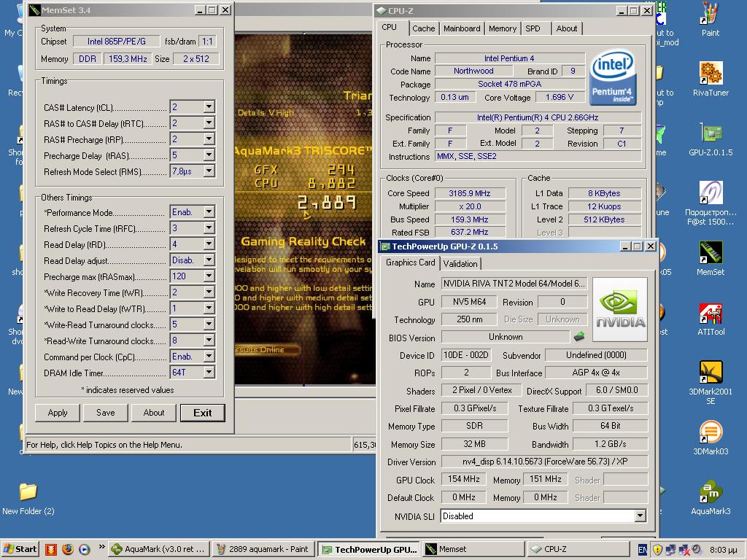This screenshot has height=560, width=747.
Task: Open the New Folder (2) desktop folder
Action: click(x=28, y=498)
